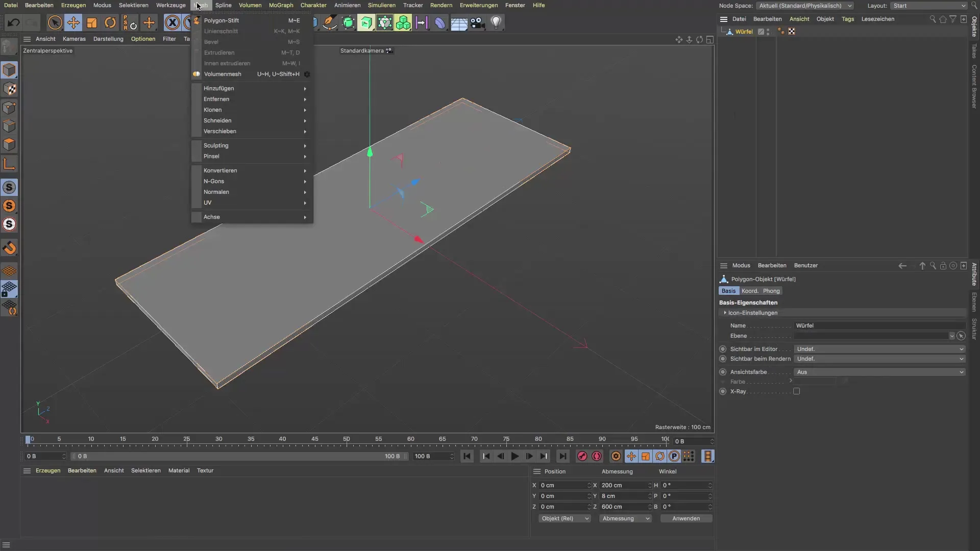Image resolution: width=980 pixels, height=551 pixels.
Task: Open the Sichtbar im Editor dropdown
Action: click(879, 349)
